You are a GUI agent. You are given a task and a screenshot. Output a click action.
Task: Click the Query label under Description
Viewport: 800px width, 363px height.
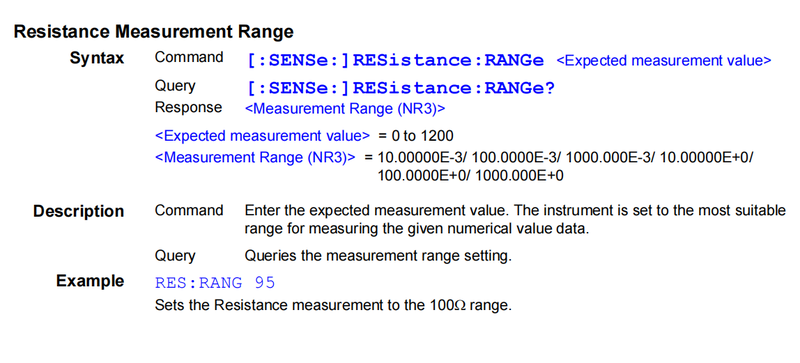[175, 256]
